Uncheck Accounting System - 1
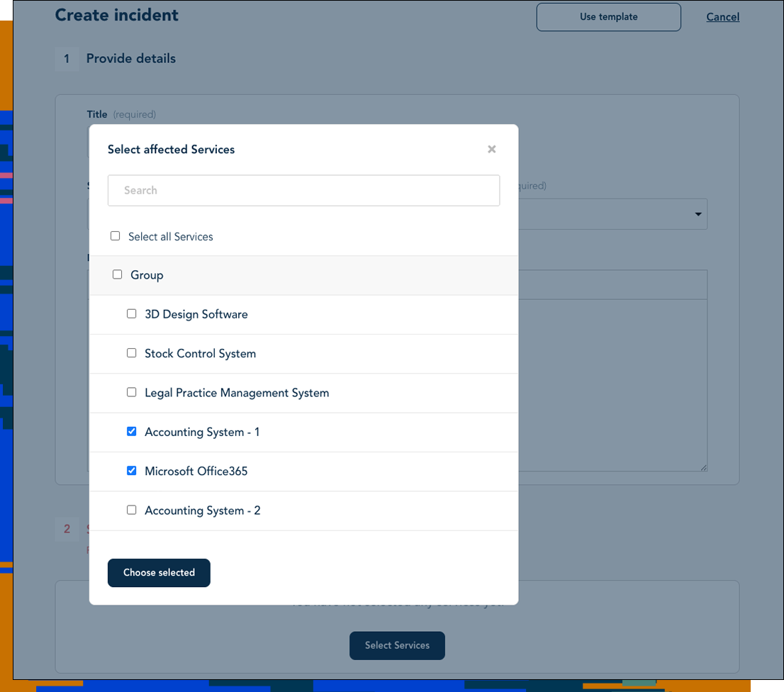The image size is (784, 692). click(x=131, y=431)
